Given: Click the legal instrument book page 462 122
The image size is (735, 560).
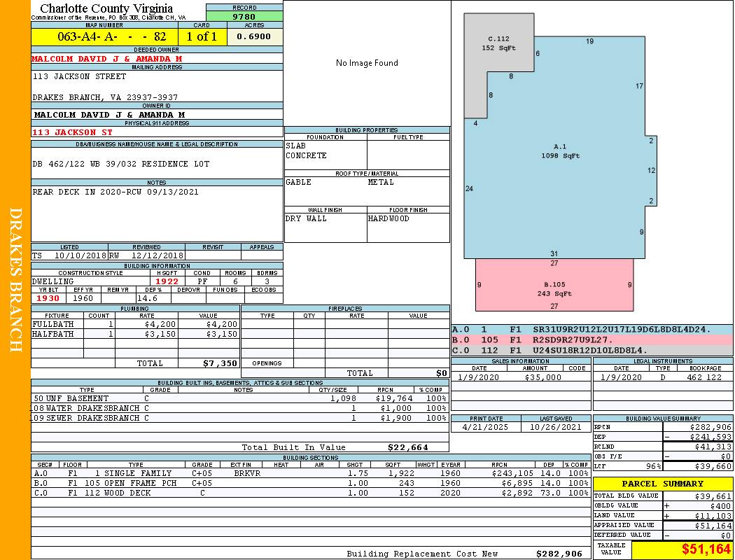Looking at the screenshot, I should 703,377.
